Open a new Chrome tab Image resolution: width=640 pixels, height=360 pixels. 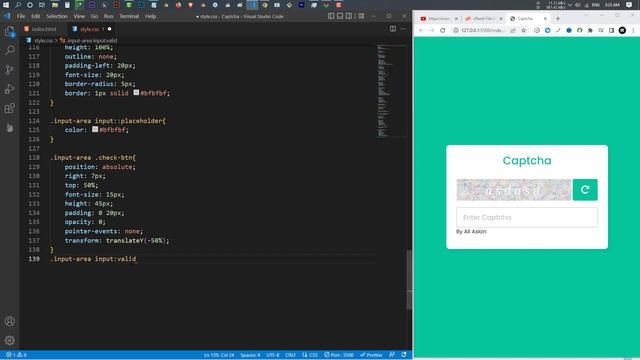(x=558, y=19)
